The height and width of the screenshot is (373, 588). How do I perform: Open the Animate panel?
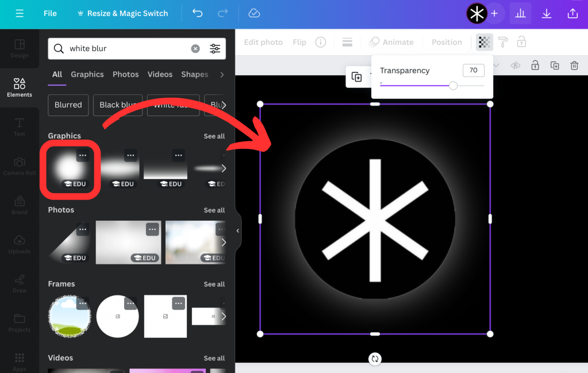click(391, 43)
